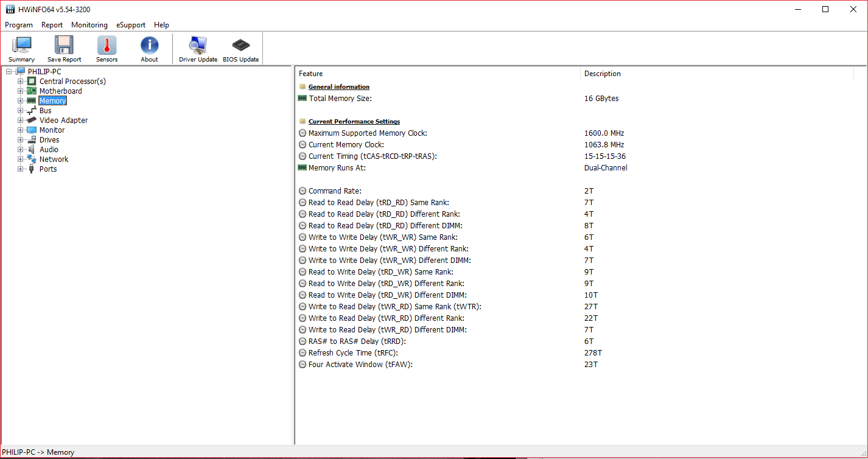This screenshot has width=868, height=459.
Task: Click the 16 GBytes value
Action: coord(601,98)
